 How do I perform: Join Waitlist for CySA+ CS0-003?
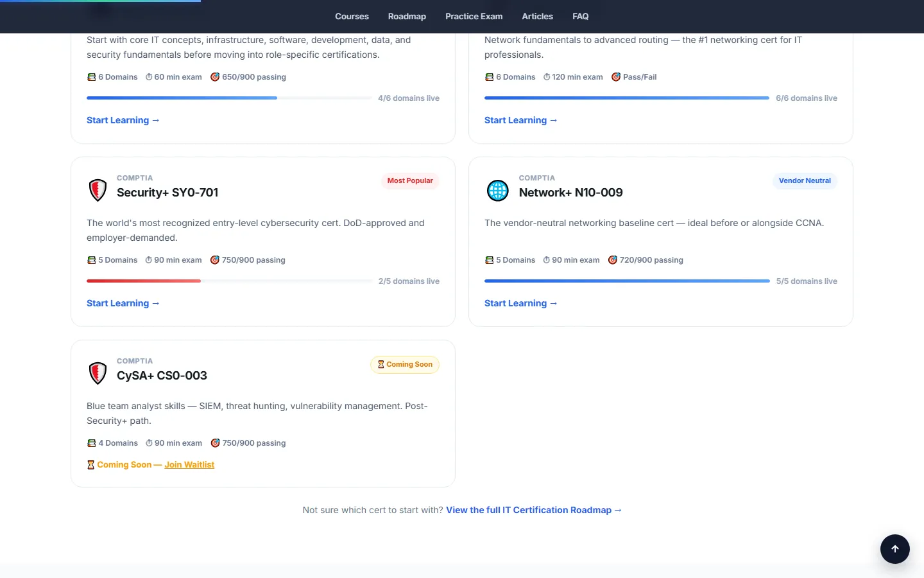(189, 465)
